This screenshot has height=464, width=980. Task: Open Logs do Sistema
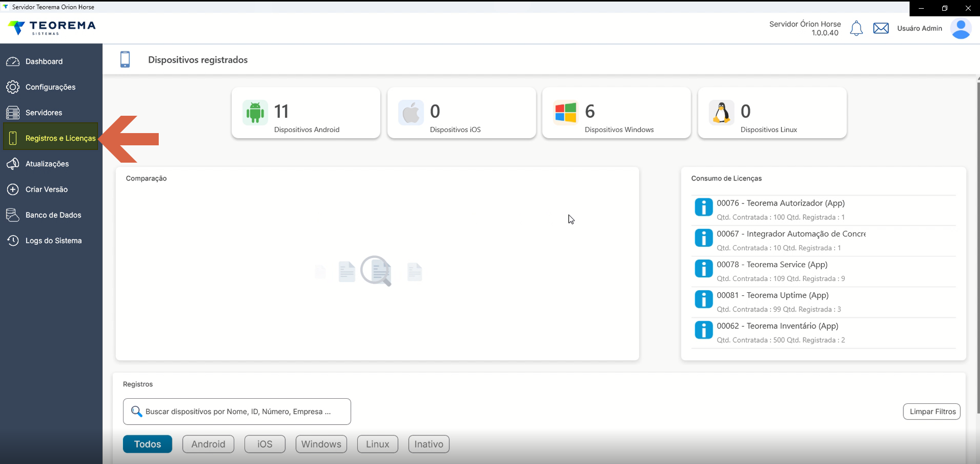(51, 240)
